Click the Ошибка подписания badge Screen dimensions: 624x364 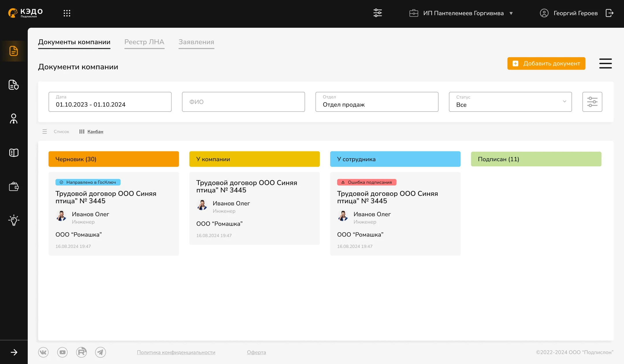[x=367, y=182]
